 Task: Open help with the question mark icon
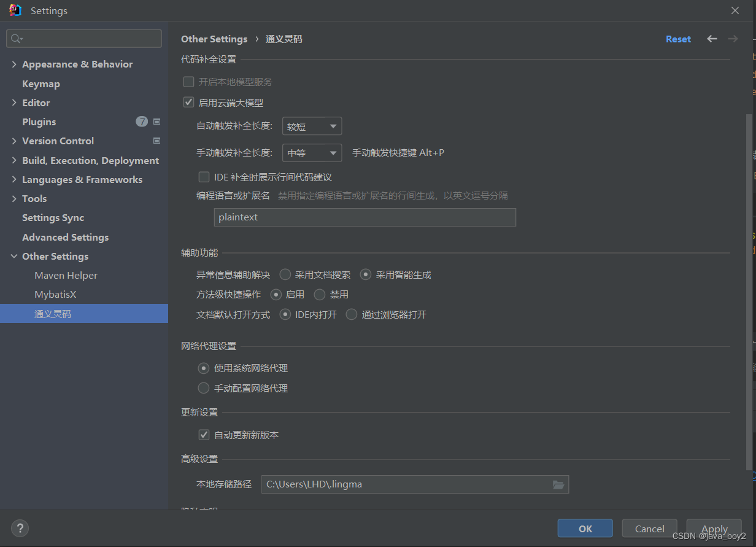[20, 528]
